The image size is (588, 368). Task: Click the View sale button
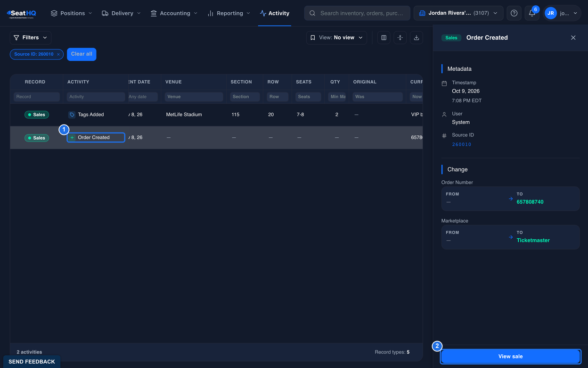(x=511, y=357)
